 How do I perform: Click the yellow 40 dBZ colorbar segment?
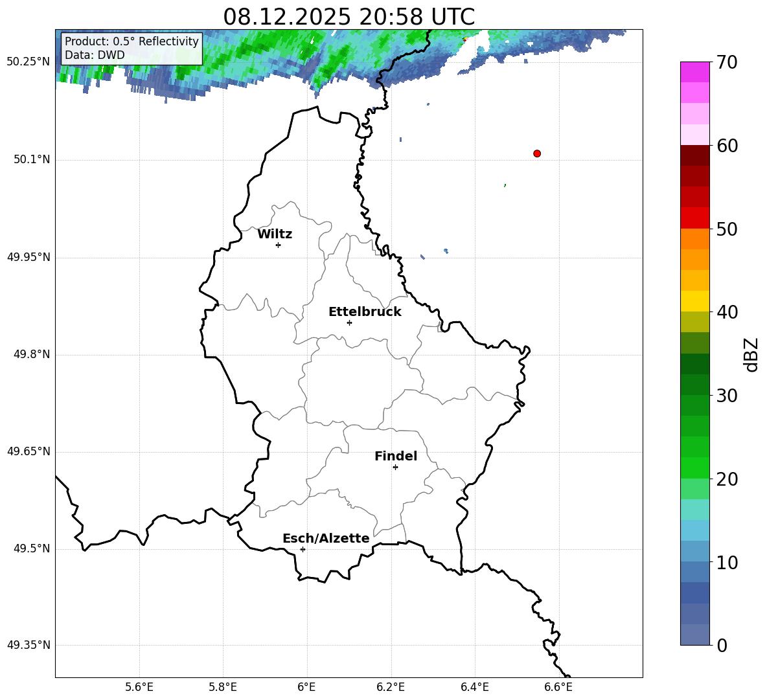tap(694, 301)
